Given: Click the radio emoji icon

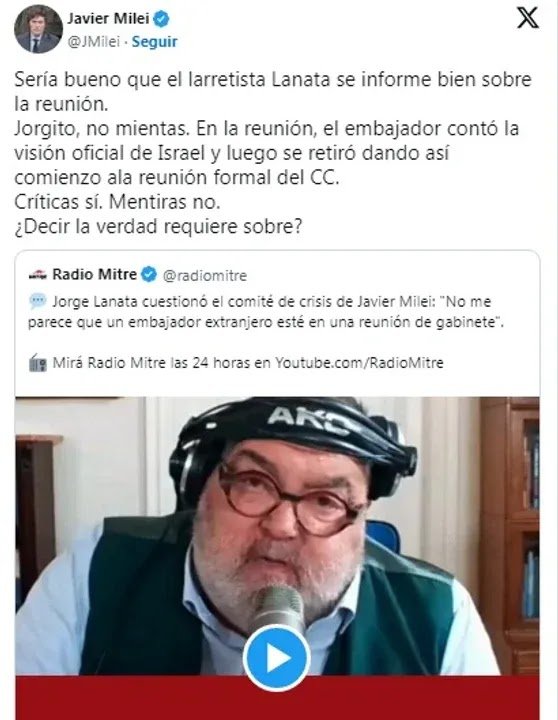Looking at the screenshot, I should point(38,363).
